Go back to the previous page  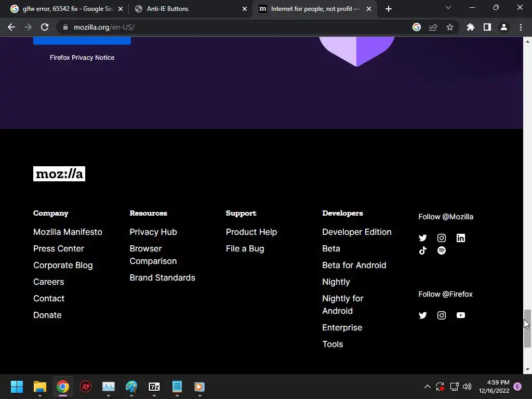11,27
